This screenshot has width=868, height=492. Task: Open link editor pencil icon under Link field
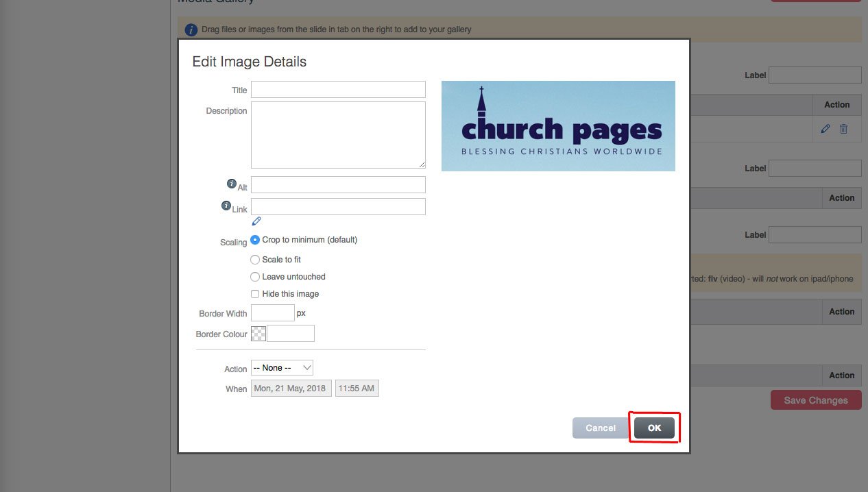click(256, 221)
